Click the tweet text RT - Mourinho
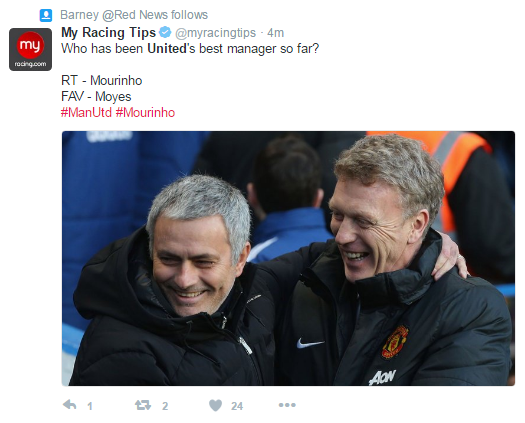This screenshot has height=423, width=525. (102, 81)
